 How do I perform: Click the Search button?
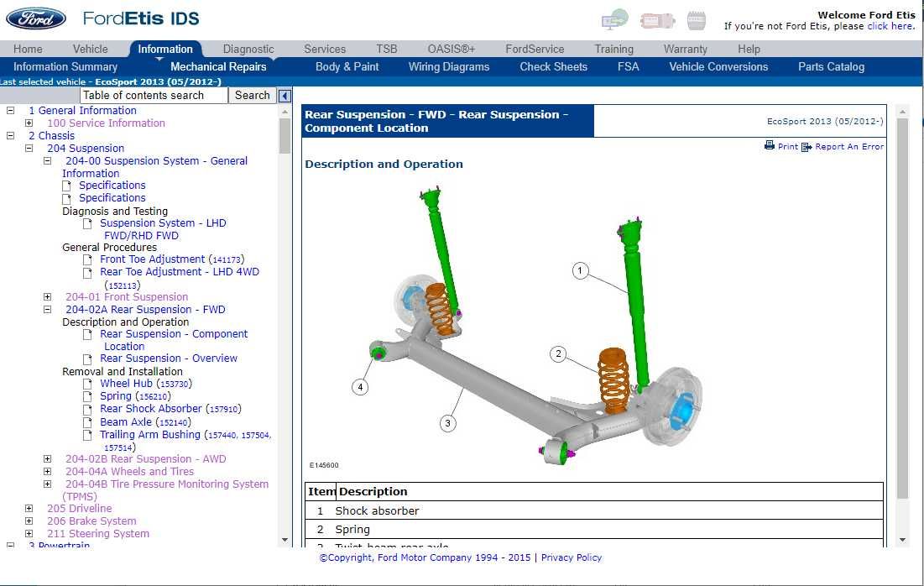(x=253, y=95)
